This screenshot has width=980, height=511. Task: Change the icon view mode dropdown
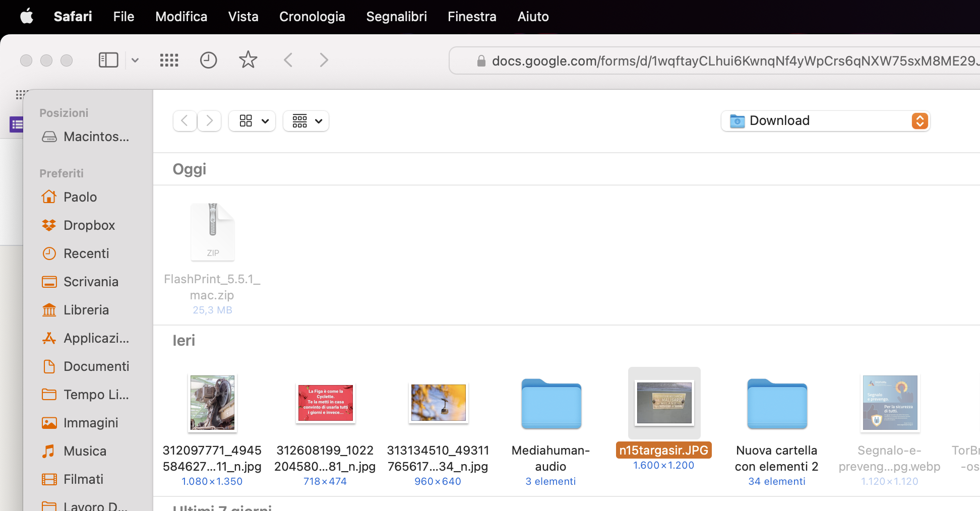pyautogui.click(x=252, y=121)
